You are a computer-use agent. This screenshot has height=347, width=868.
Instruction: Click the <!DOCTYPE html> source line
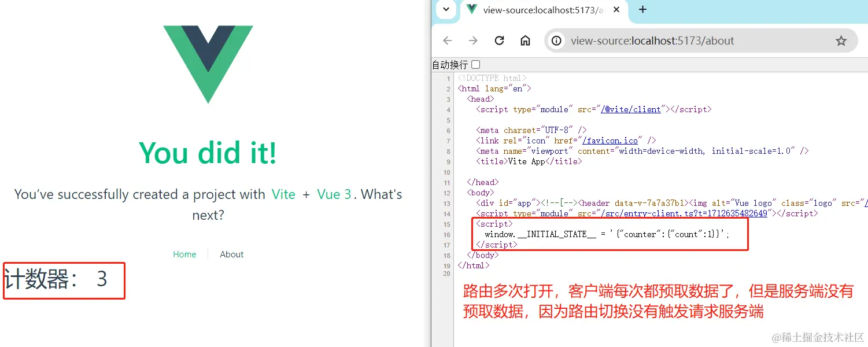pos(492,78)
